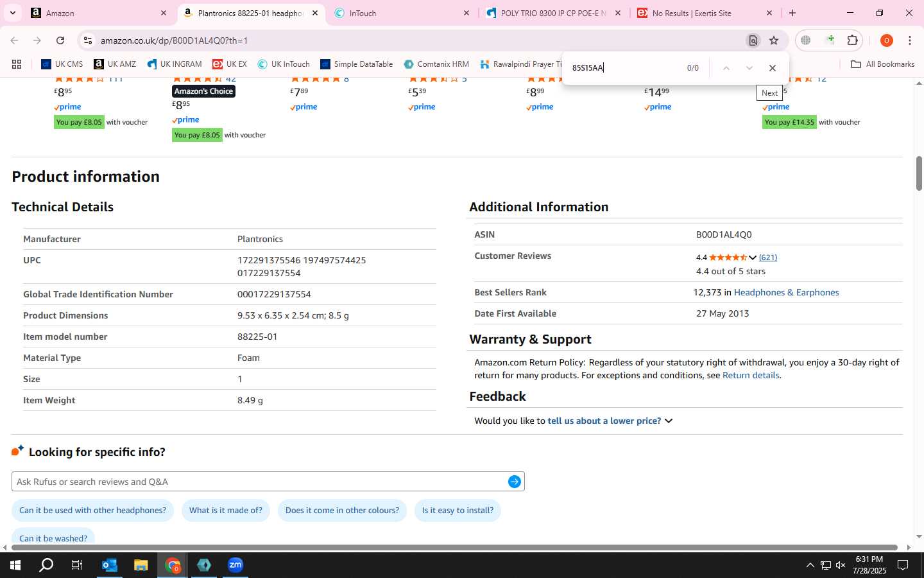Image resolution: width=924 pixels, height=578 pixels.
Task: Ask 'Is it easy to install?'
Action: (458, 511)
